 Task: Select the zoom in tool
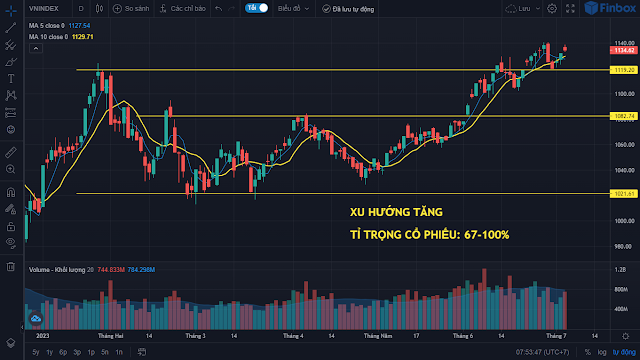[11, 169]
